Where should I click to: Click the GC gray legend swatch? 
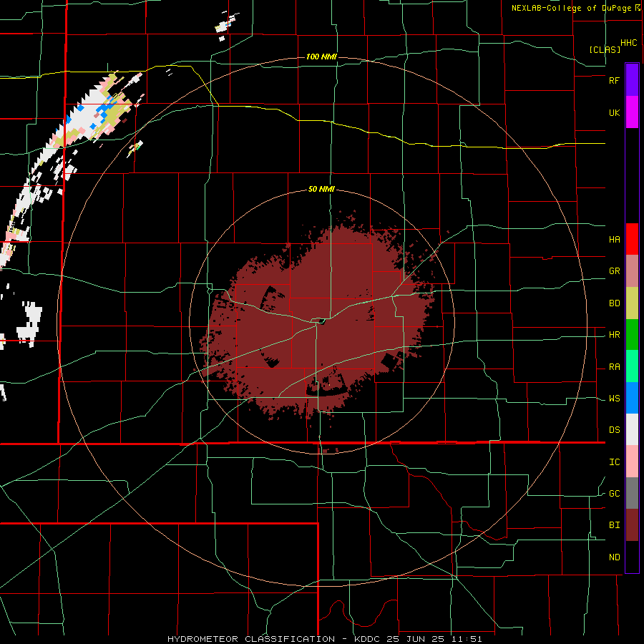pos(632,493)
